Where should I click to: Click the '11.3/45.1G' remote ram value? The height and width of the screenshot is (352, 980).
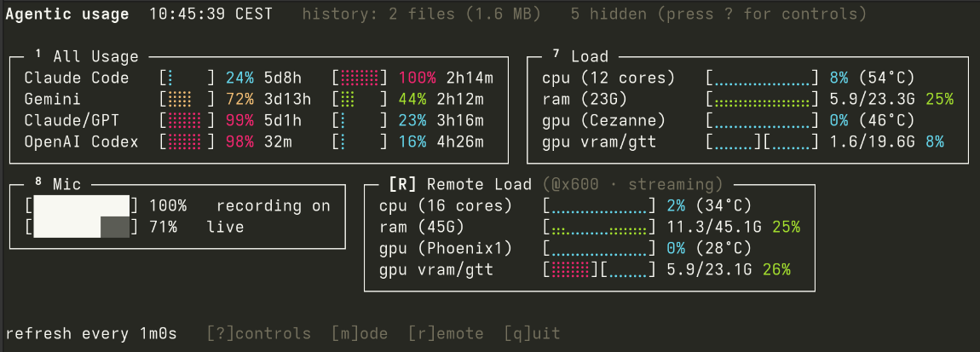pyautogui.click(x=714, y=227)
